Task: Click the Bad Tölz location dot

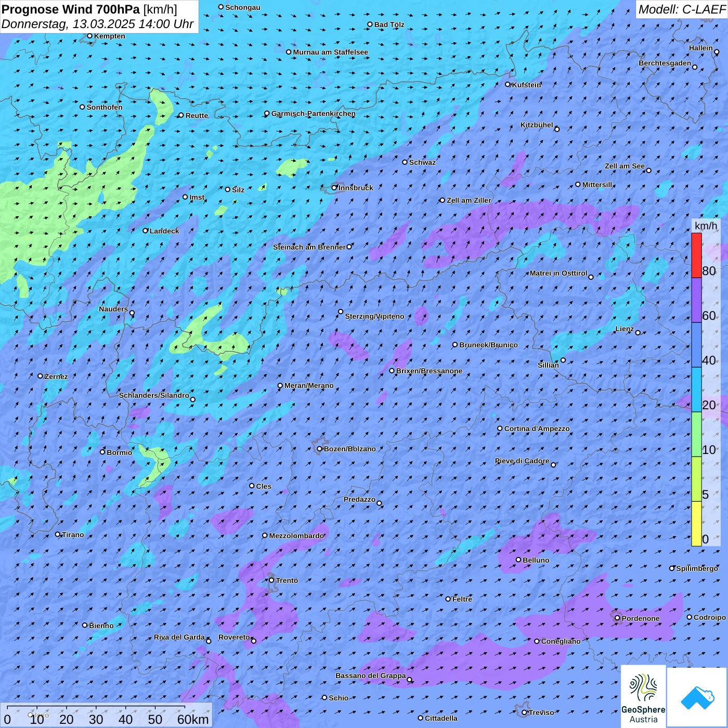Action: pos(370,24)
